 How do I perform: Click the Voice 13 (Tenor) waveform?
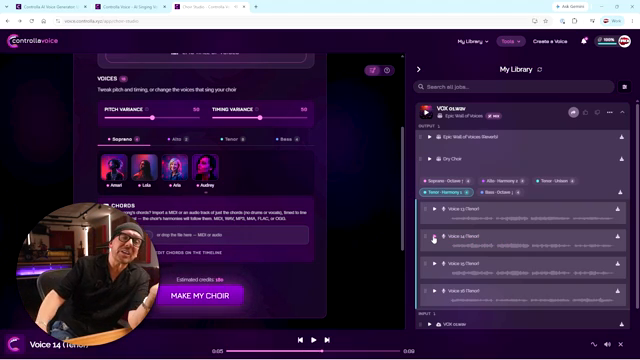pos(532,218)
